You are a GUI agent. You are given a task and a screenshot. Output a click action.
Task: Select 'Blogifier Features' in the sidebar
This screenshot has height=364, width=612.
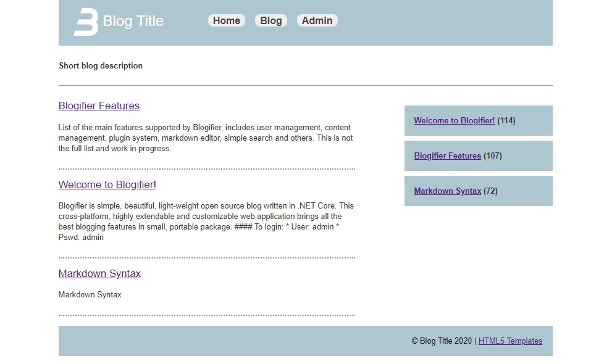(447, 155)
